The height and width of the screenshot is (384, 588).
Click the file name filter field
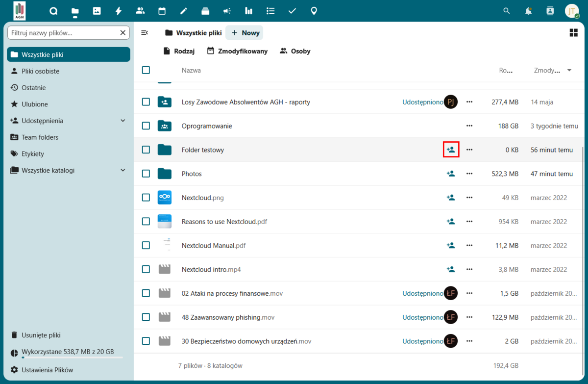click(x=64, y=33)
